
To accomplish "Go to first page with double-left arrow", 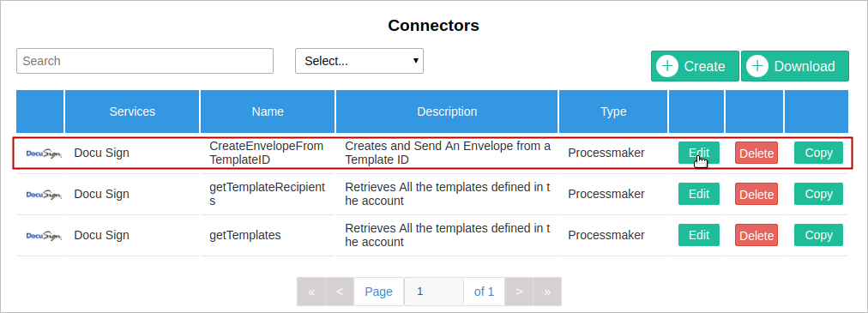I will point(311,292).
